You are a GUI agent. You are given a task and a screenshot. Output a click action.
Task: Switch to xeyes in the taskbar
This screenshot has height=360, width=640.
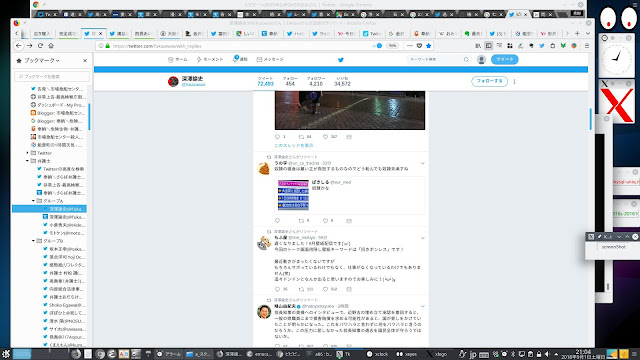(407, 354)
